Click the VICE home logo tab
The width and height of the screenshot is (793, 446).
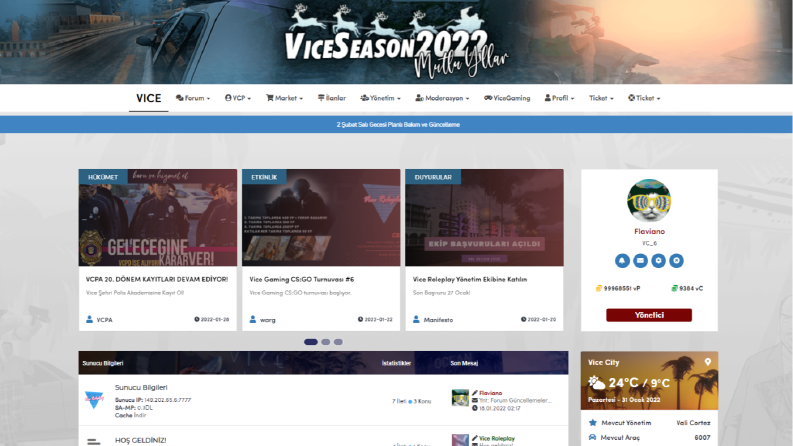pyautogui.click(x=149, y=98)
